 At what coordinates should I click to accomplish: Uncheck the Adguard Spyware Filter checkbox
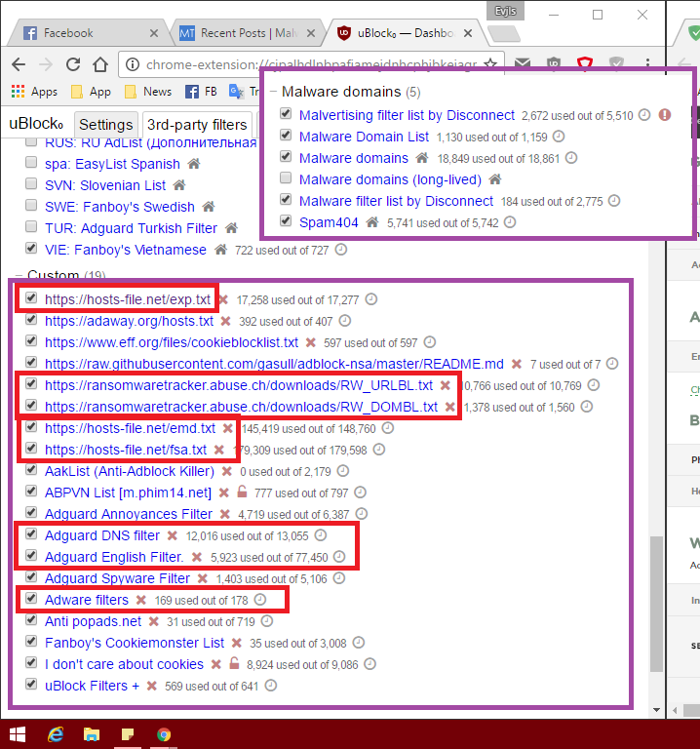31,577
